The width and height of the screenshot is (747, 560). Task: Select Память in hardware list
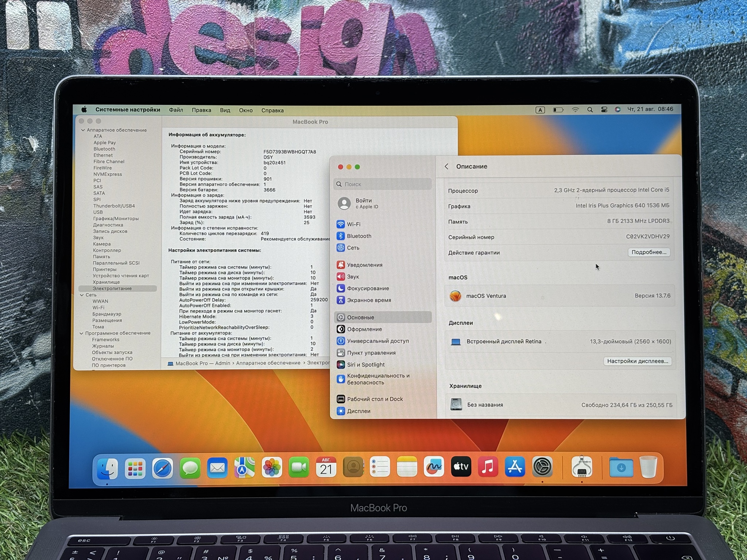pos(101,257)
